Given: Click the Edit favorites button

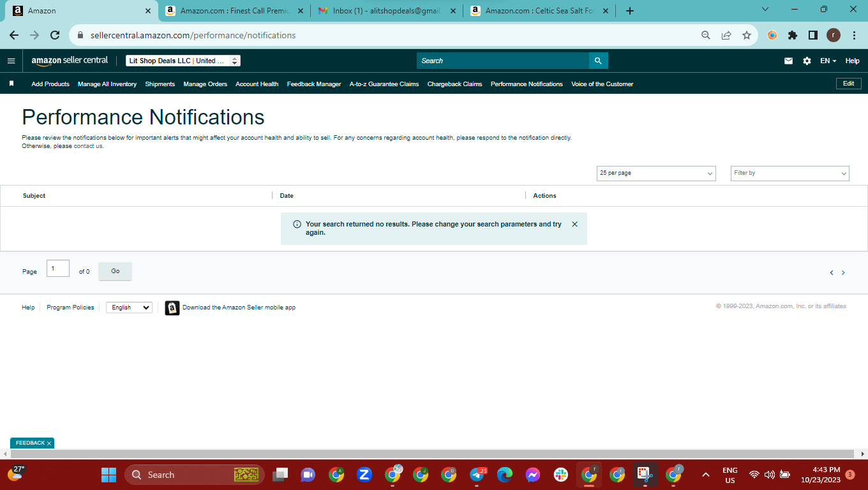Looking at the screenshot, I should pos(848,84).
